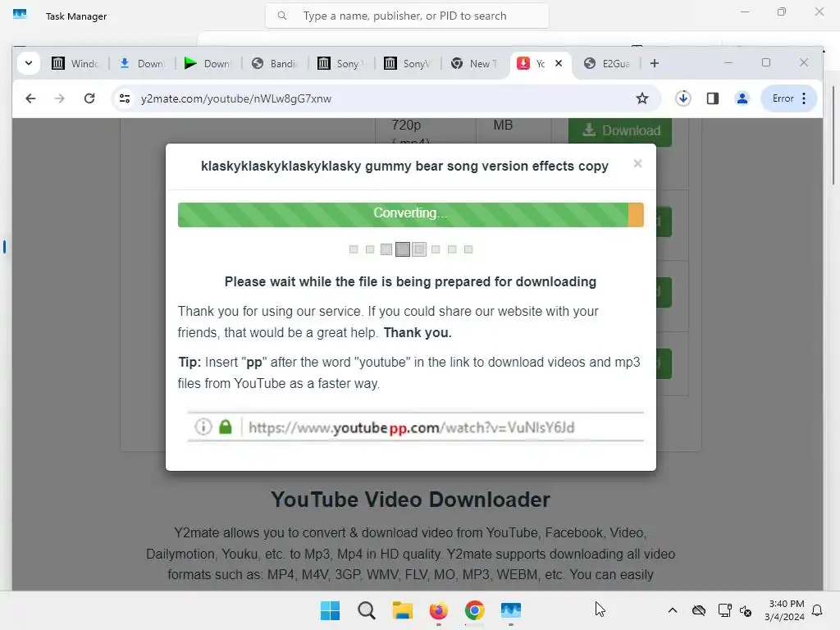Switch to the Bandi browser tab
840x630 pixels.
coord(274,63)
